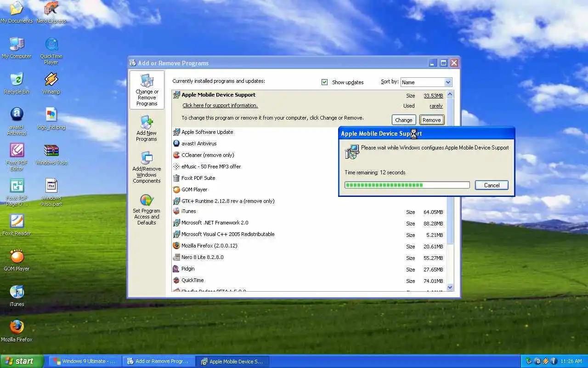
Task: Open the 'Click here for support information' link
Action: coord(220,105)
